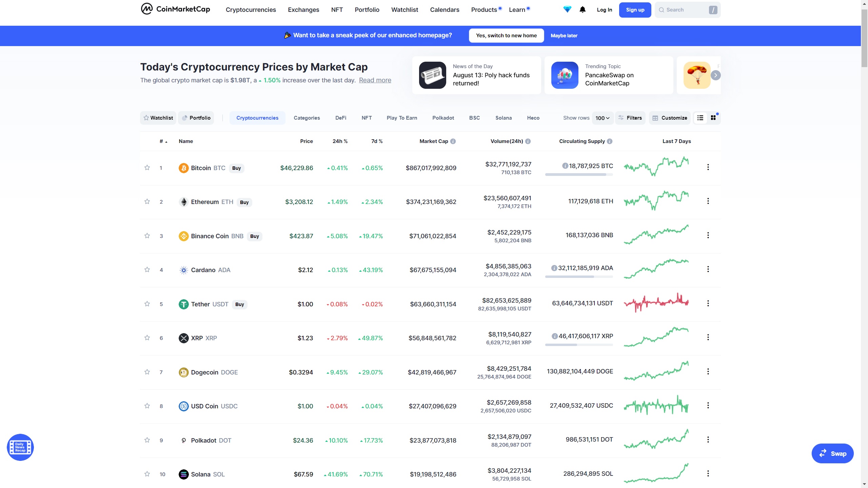Image resolution: width=868 pixels, height=488 pixels.
Task: Advance news carousel with right arrow
Action: [x=715, y=75]
